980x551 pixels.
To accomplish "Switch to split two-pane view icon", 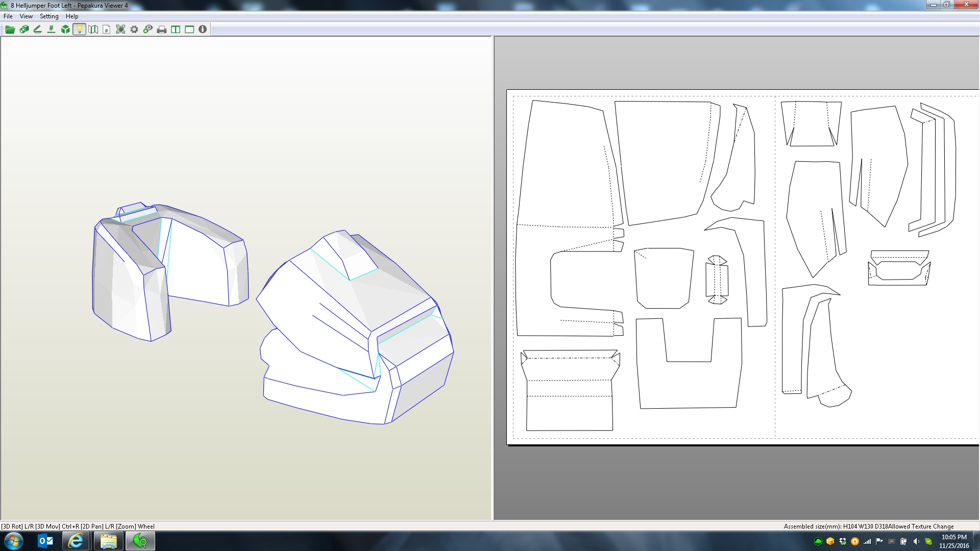I will tap(176, 30).
